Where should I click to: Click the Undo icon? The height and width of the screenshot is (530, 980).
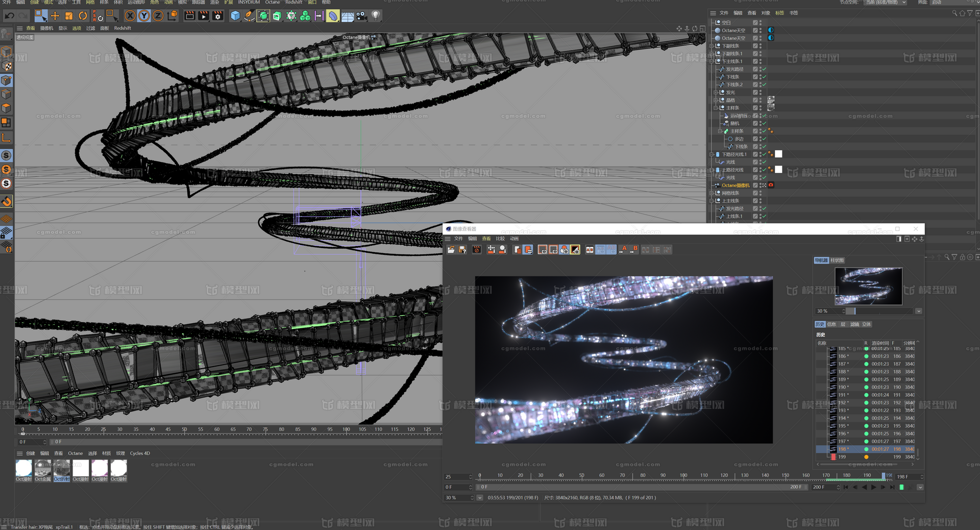pos(10,16)
